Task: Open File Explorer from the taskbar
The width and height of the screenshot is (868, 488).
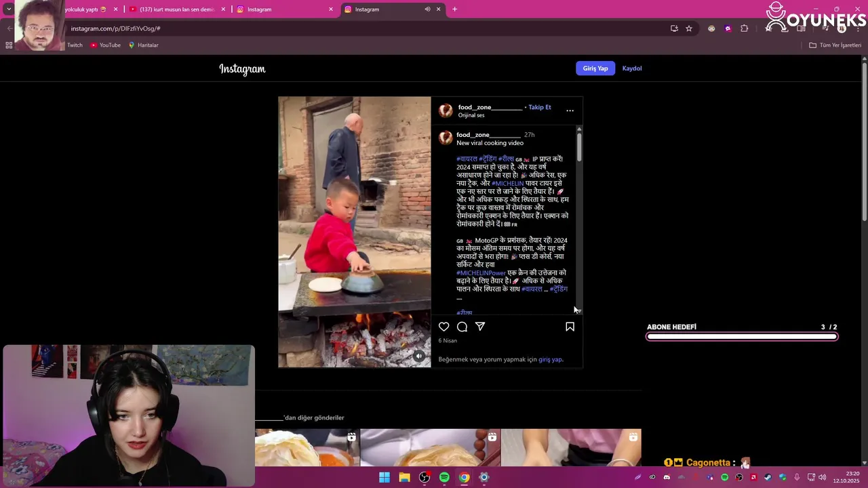Action: (404, 477)
